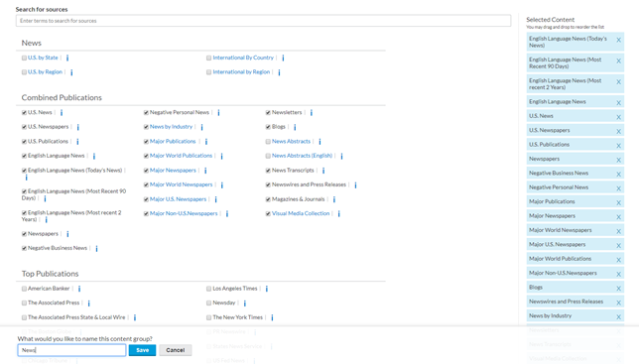Remove Blogs from selected content list
Image resolution: width=639 pixels, height=364 pixels.
coord(618,289)
